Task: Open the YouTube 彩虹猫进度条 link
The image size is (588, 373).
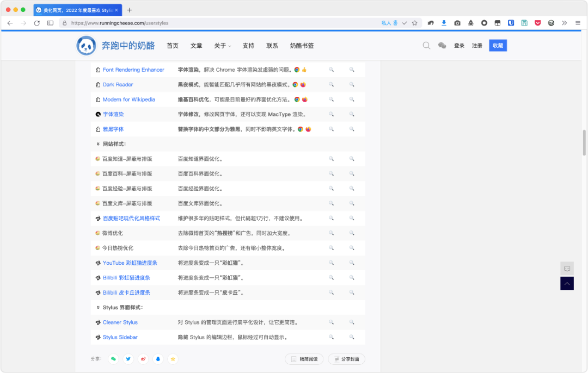Action: [130, 263]
